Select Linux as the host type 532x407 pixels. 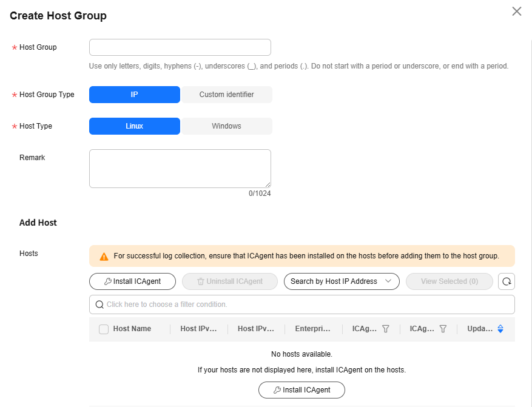134,126
